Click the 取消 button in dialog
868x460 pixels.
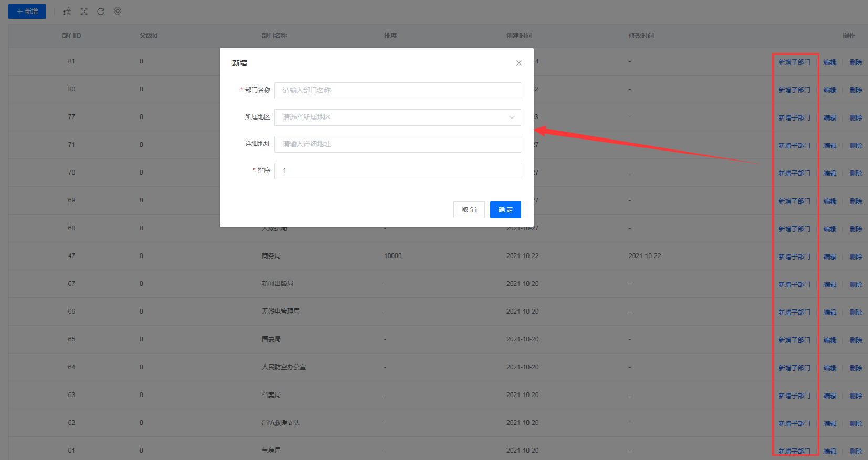[x=469, y=210]
